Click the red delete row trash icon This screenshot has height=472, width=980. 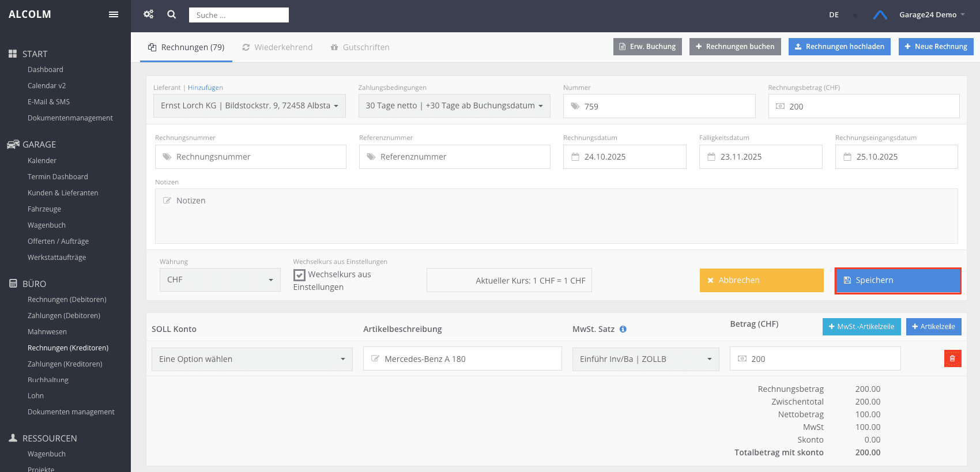point(952,358)
